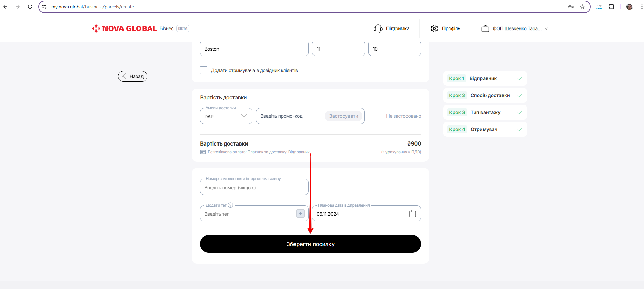
Task: Open browser extensions puzzle icon
Action: point(611,7)
